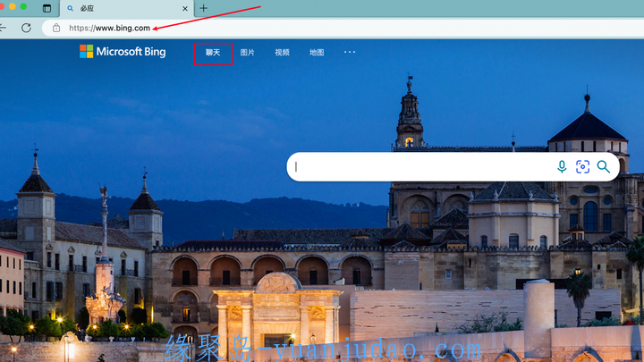The width and height of the screenshot is (644, 362).
Task: Select the 必应 browser tab
Action: coord(127,8)
